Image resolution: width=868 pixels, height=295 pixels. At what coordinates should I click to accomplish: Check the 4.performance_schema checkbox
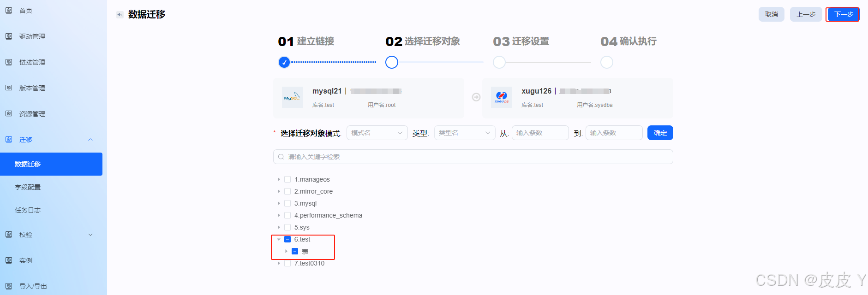(x=287, y=215)
